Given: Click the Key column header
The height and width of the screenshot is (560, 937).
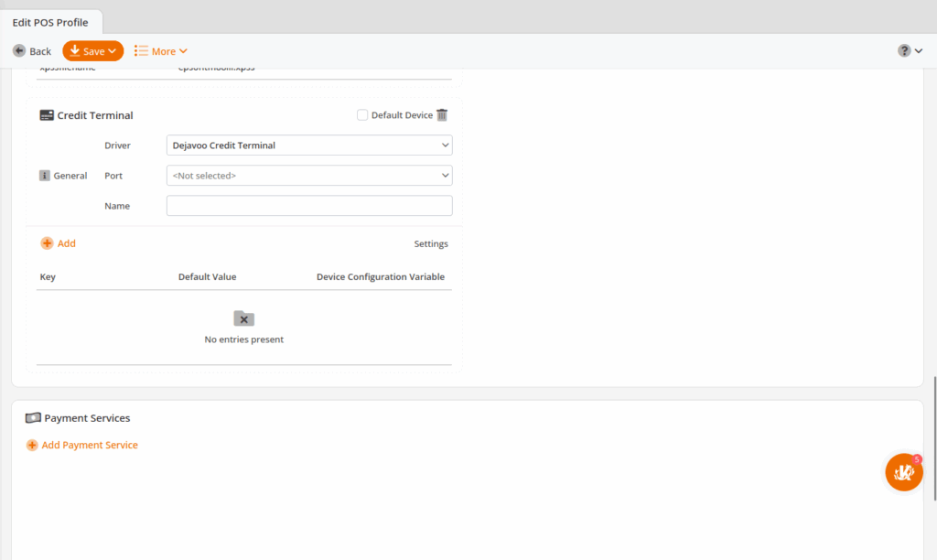Looking at the screenshot, I should [x=48, y=277].
